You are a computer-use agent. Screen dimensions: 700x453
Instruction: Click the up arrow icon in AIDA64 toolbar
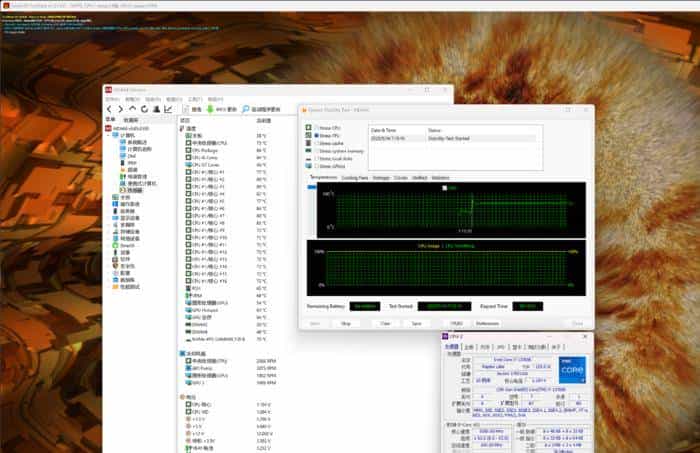[131, 109]
